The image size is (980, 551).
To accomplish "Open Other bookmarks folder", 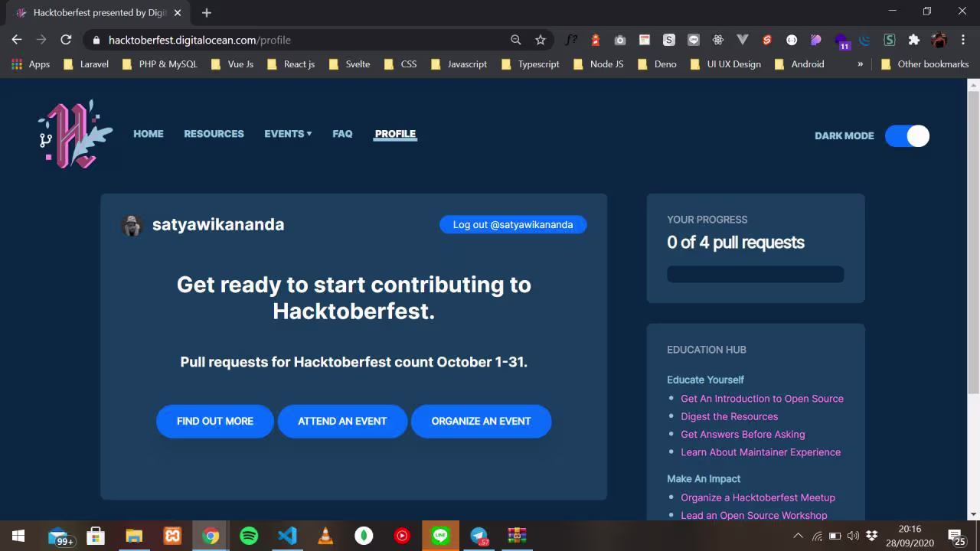I will tap(925, 64).
